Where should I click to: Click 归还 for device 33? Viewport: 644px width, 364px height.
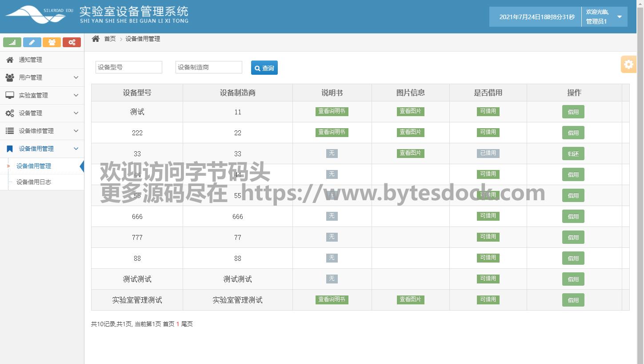point(573,154)
